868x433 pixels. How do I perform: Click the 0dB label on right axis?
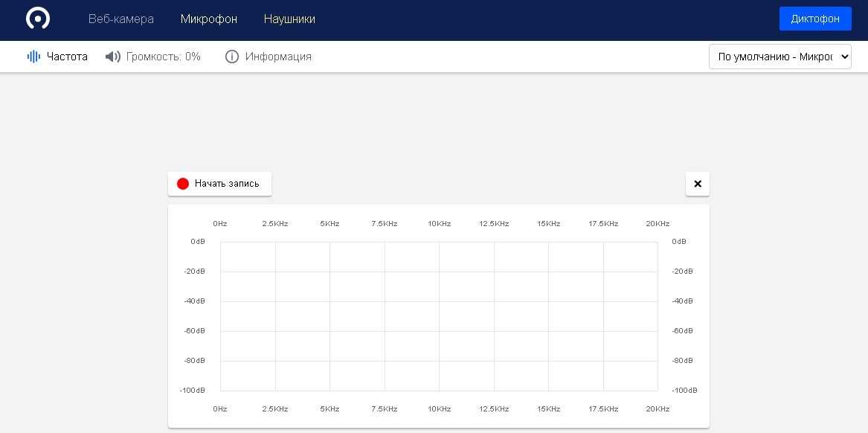click(x=679, y=241)
